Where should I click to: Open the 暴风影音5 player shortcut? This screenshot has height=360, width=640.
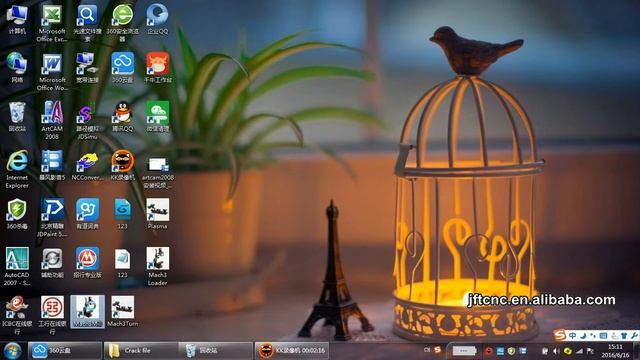52,165
